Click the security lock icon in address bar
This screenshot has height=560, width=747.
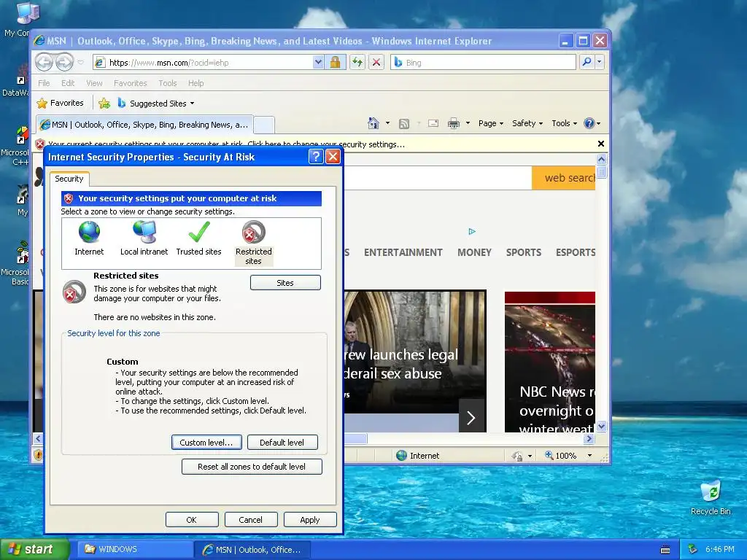[x=335, y=63]
